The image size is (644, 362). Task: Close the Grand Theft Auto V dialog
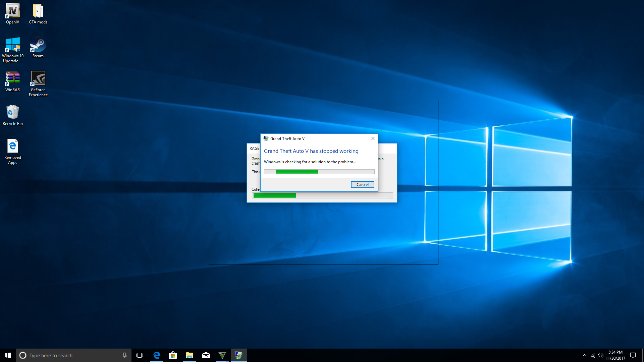[373, 138]
